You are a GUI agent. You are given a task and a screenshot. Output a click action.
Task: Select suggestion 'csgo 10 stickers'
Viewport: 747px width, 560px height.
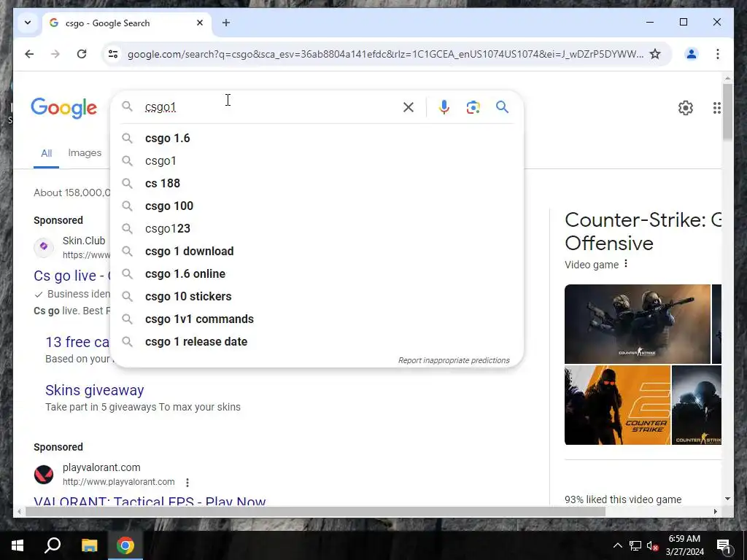(x=317, y=296)
